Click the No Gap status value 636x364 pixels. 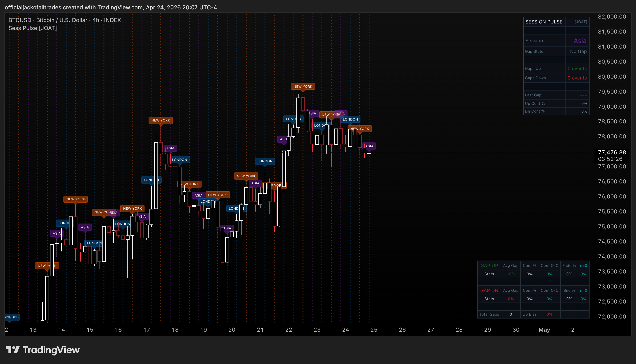[578, 52]
